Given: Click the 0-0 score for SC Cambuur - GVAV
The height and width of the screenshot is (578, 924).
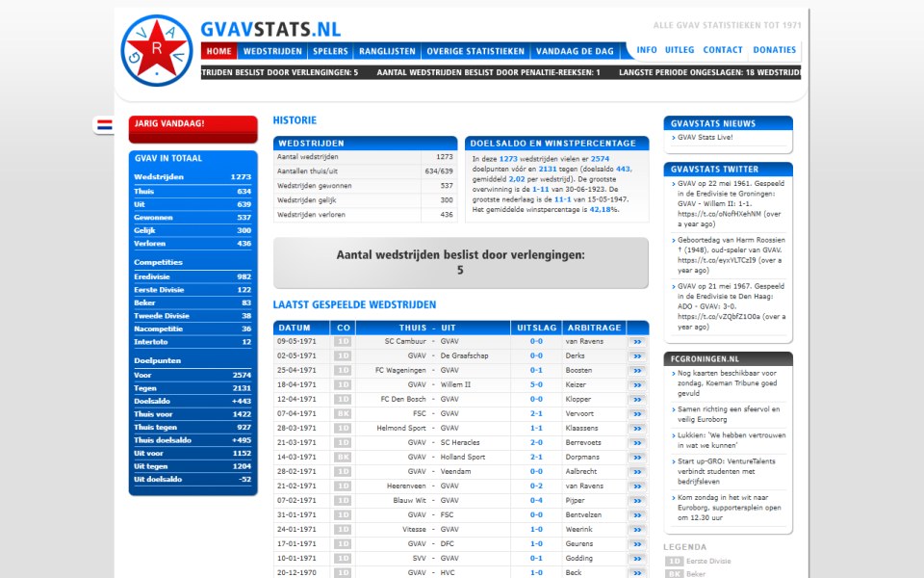Looking at the screenshot, I should point(536,341).
